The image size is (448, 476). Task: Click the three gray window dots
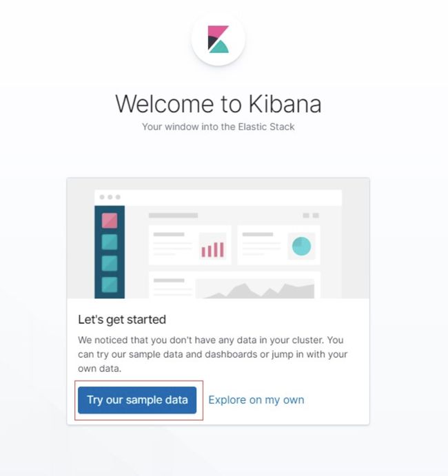pos(110,197)
